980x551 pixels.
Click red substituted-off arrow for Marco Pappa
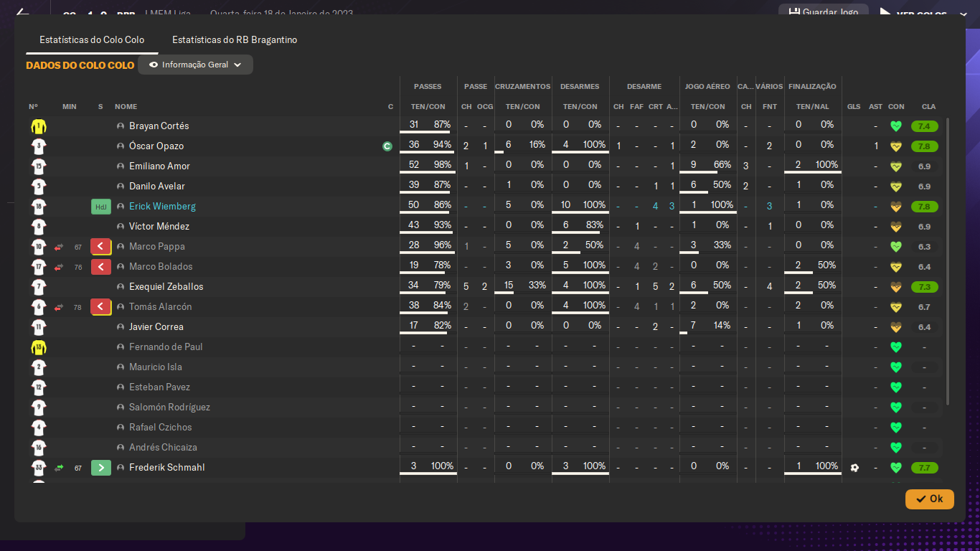coord(101,247)
